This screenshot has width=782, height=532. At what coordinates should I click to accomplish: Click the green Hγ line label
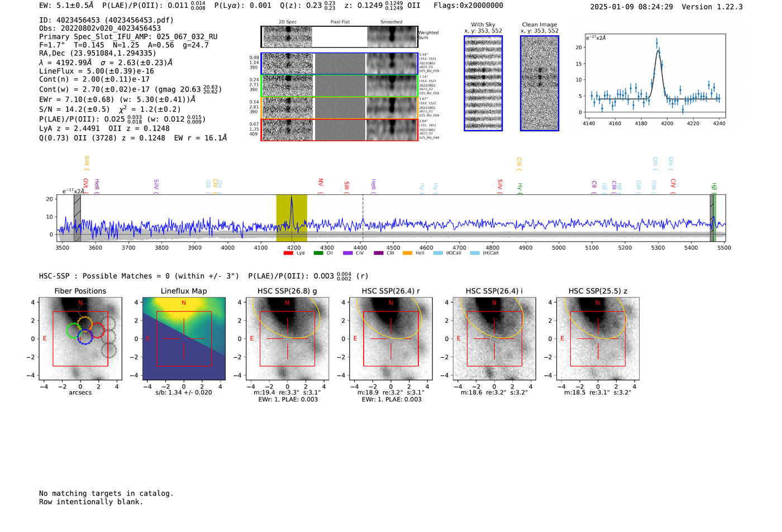click(x=520, y=188)
